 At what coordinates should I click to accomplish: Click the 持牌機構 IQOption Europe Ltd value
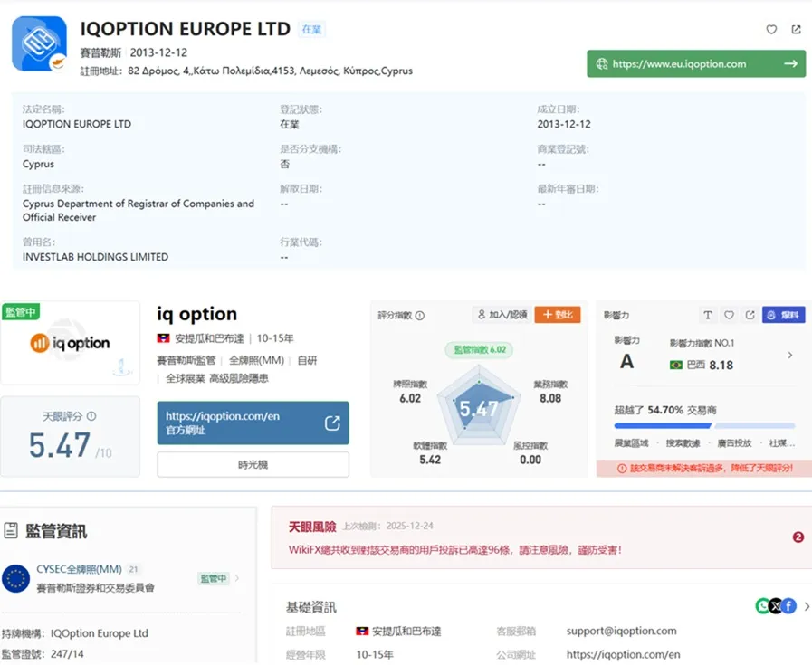100,633
